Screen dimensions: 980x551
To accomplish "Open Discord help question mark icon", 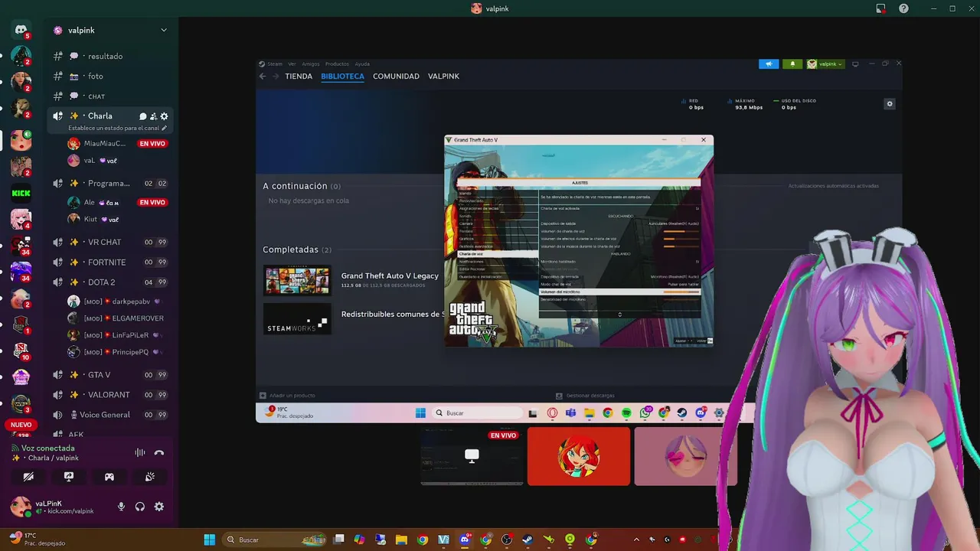I will pyautogui.click(x=904, y=8).
